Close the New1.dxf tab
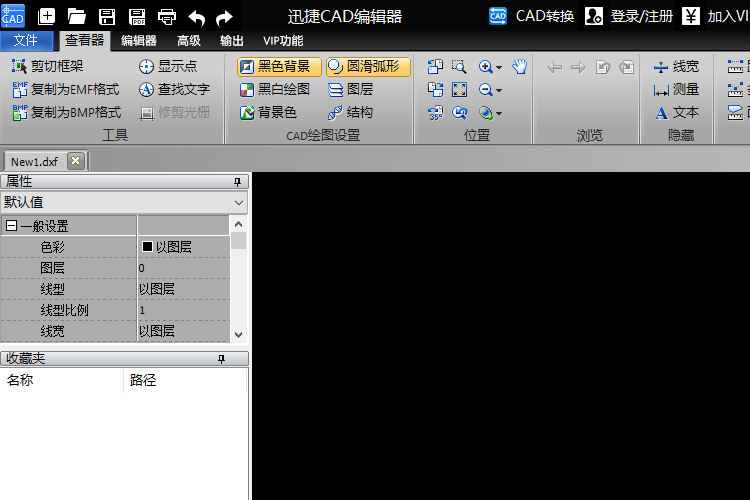The image size is (750, 500). 76,161
